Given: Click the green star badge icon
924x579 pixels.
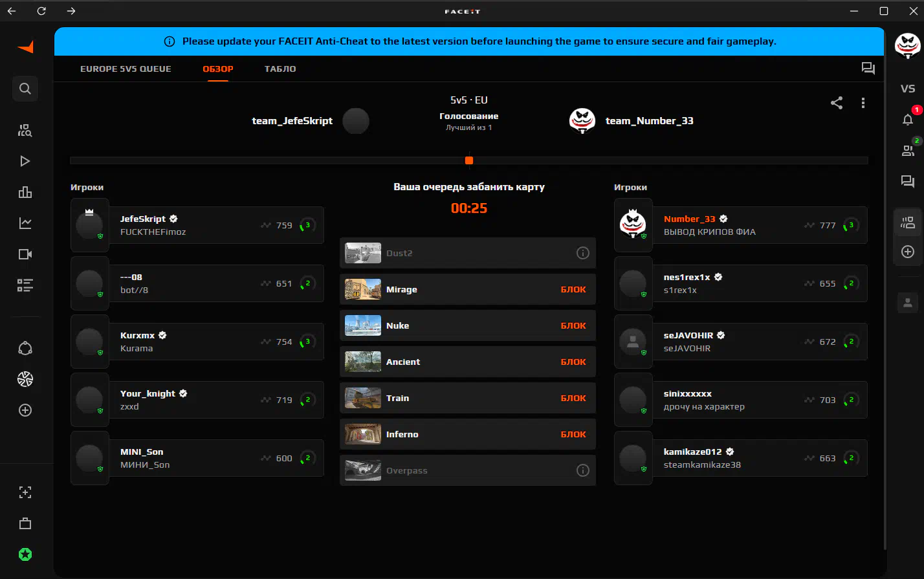Looking at the screenshot, I should coord(25,554).
